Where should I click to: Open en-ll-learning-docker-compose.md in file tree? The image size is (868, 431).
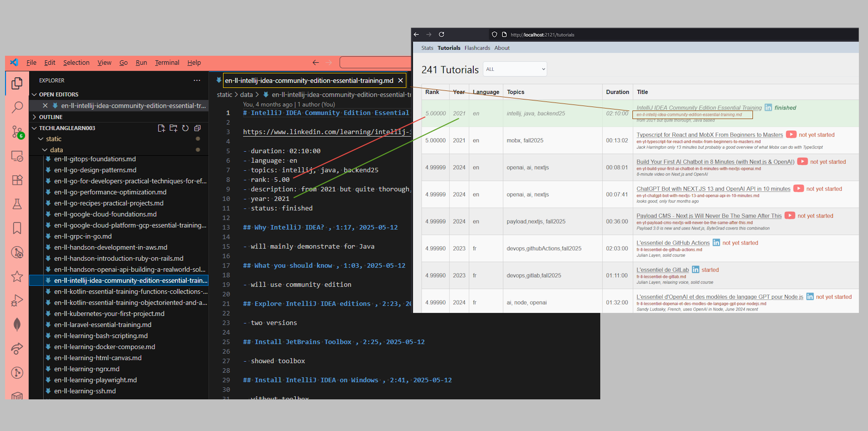[104, 347]
